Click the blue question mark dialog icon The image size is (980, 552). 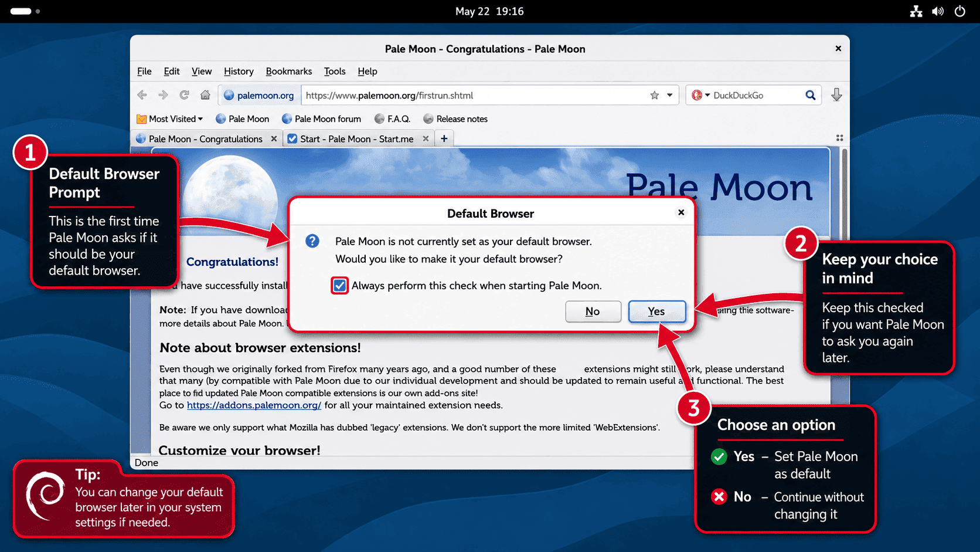pyautogui.click(x=312, y=241)
